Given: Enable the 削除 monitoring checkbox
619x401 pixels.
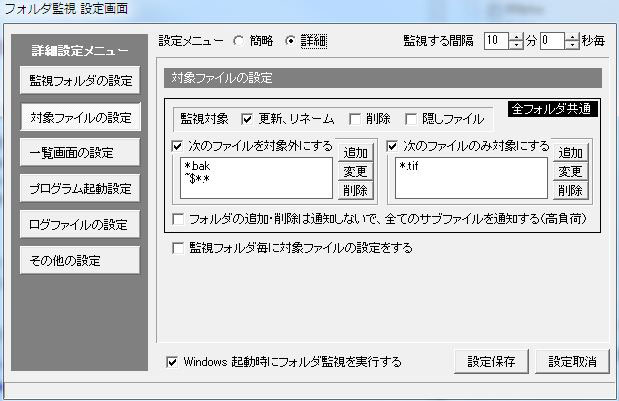Looking at the screenshot, I should (355, 119).
